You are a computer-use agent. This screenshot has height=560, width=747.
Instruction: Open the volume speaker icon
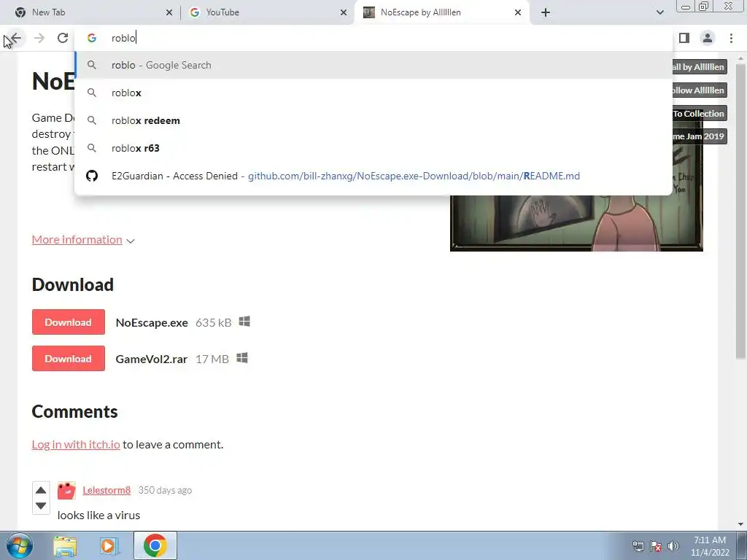[673, 546]
